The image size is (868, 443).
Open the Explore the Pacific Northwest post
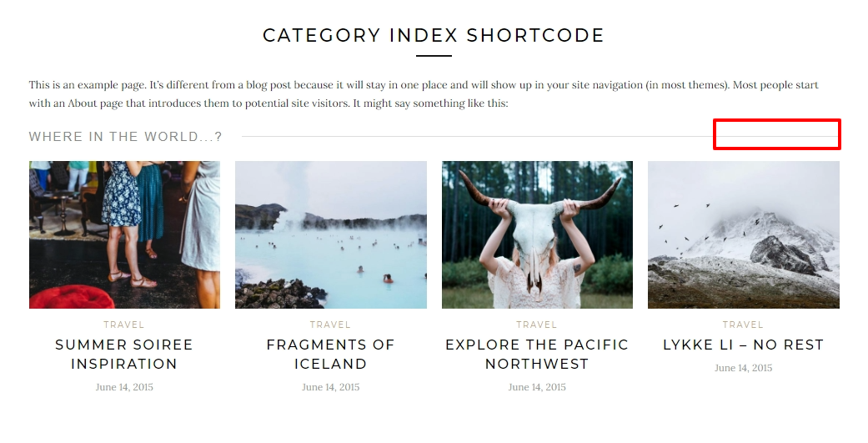(x=537, y=355)
